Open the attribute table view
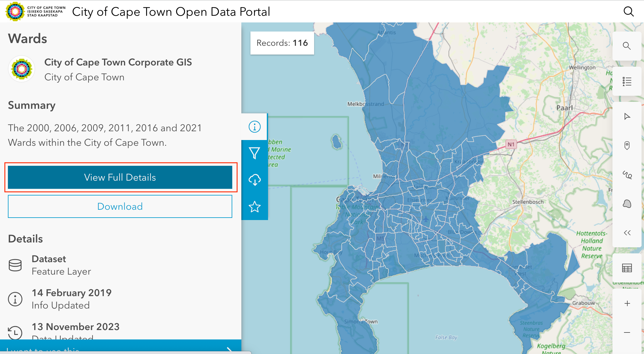Viewport: 644px width, 354px height. [627, 268]
